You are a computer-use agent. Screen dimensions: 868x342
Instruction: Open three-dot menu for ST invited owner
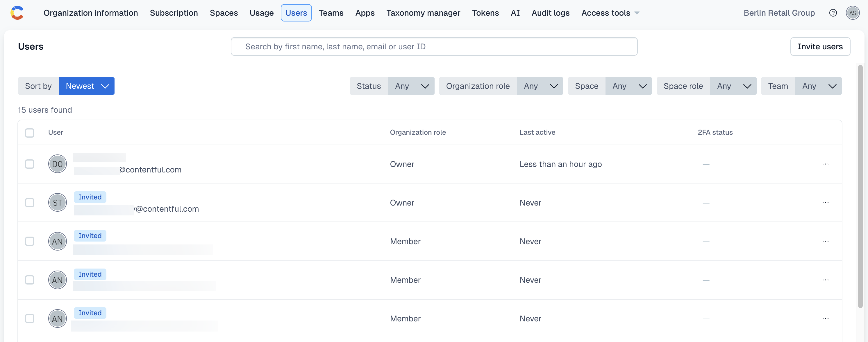pos(825,203)
